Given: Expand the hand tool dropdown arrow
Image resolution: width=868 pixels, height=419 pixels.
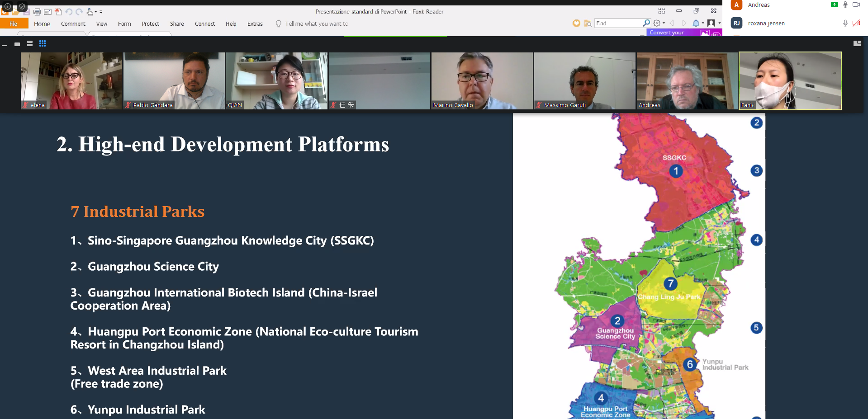Looking at the screenshot, I should [x=95, y=12].
